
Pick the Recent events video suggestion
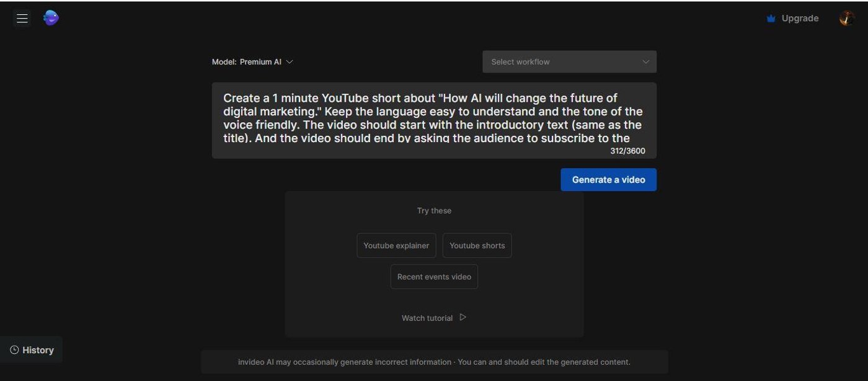434,277
